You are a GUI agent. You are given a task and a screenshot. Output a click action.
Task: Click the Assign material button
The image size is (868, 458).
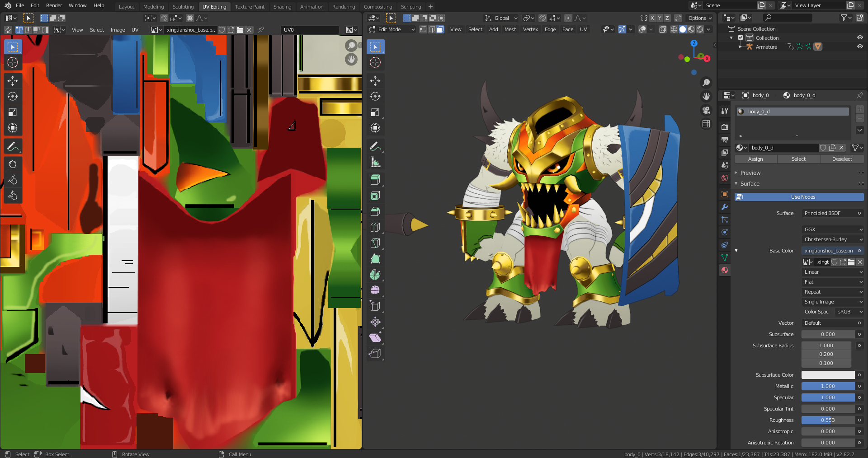click(x=755, y=159)
